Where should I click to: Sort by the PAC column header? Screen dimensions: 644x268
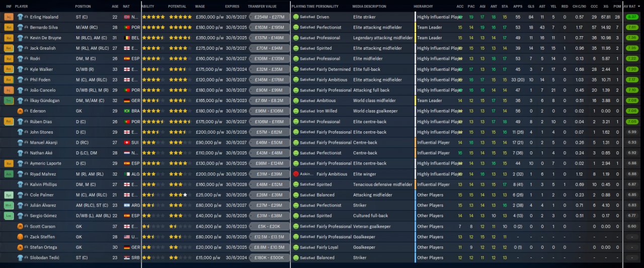(471, 6)
